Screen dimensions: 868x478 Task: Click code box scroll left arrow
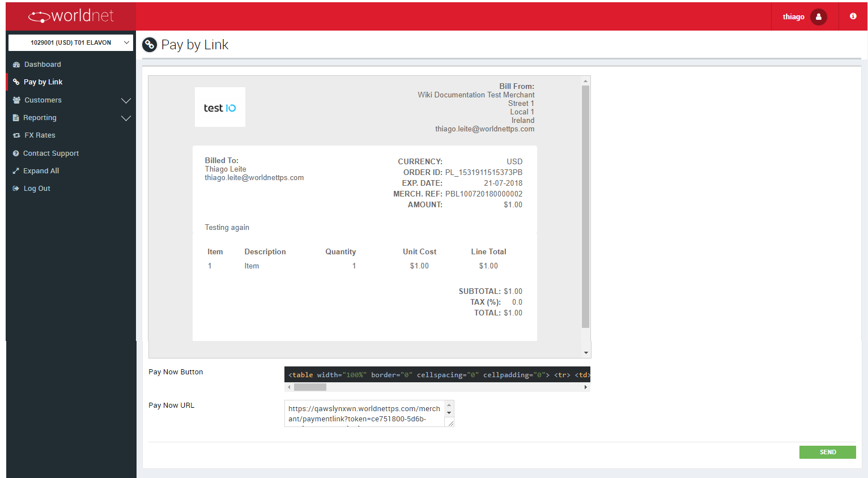click(289, 387)
